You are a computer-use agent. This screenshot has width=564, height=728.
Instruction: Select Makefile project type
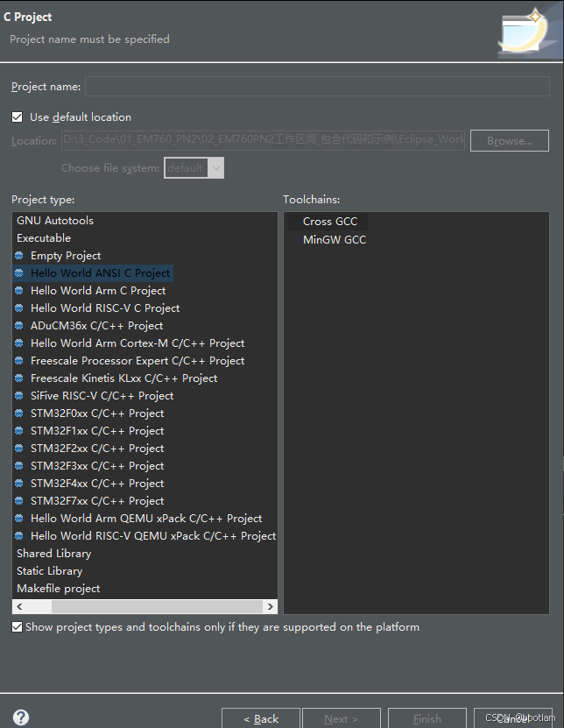(59, 589)
